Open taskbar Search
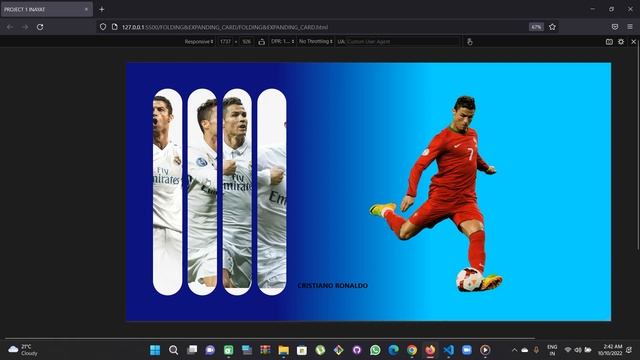The width and height of the screenshot is (640, 360). point(173,350)
